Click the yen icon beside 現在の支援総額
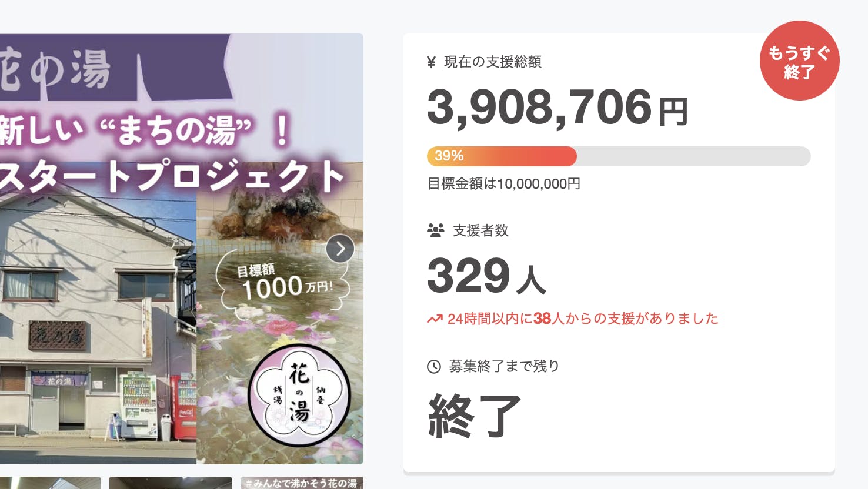 click(x=431, y=62)
